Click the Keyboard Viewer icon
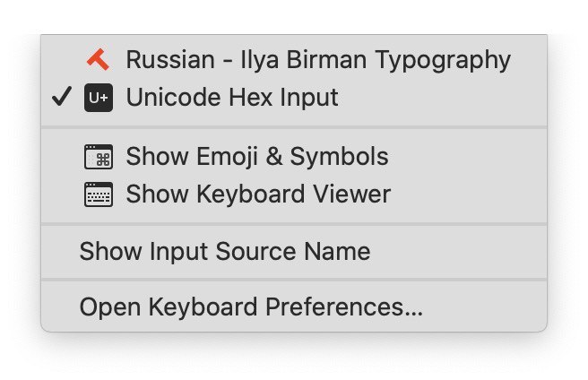 (x=99, y=194)
